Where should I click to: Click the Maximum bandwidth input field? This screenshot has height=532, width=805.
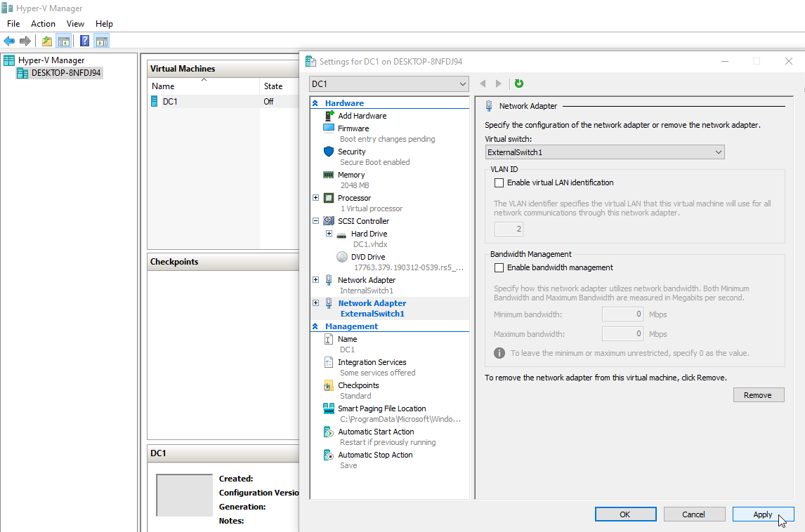coord(623,334)
